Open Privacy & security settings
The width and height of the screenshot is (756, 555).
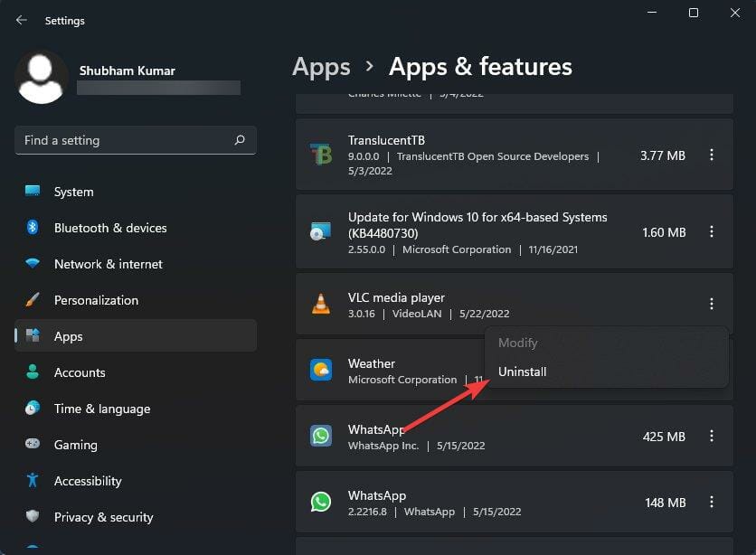click(x=136, y=517)
